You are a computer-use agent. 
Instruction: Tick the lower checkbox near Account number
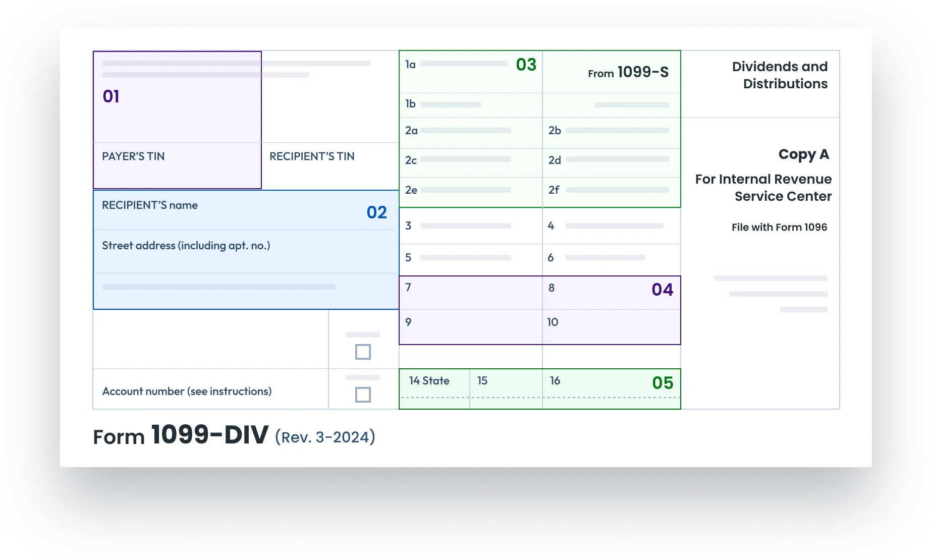tap(363, 395)
